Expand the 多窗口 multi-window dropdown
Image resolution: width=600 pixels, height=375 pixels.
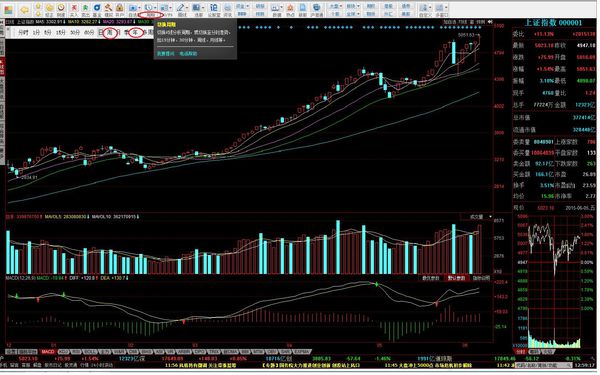click(x=446, y=8)
